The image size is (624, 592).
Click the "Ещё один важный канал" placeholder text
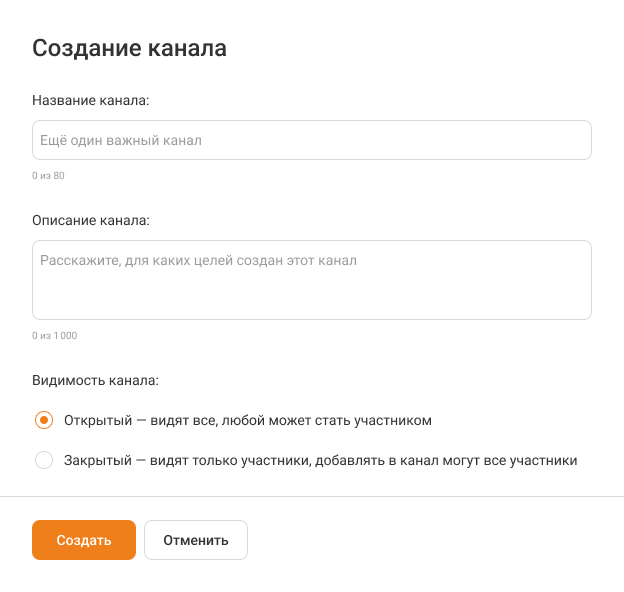click(121, 141)
